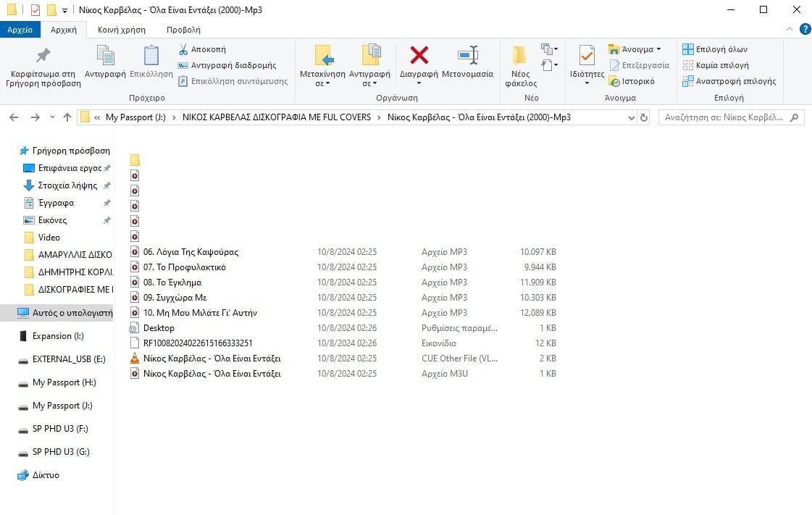The width and height of the screenshot is (812, 515).
Task: Open Έγγραφα in sidebar
Action: (67, 202)
